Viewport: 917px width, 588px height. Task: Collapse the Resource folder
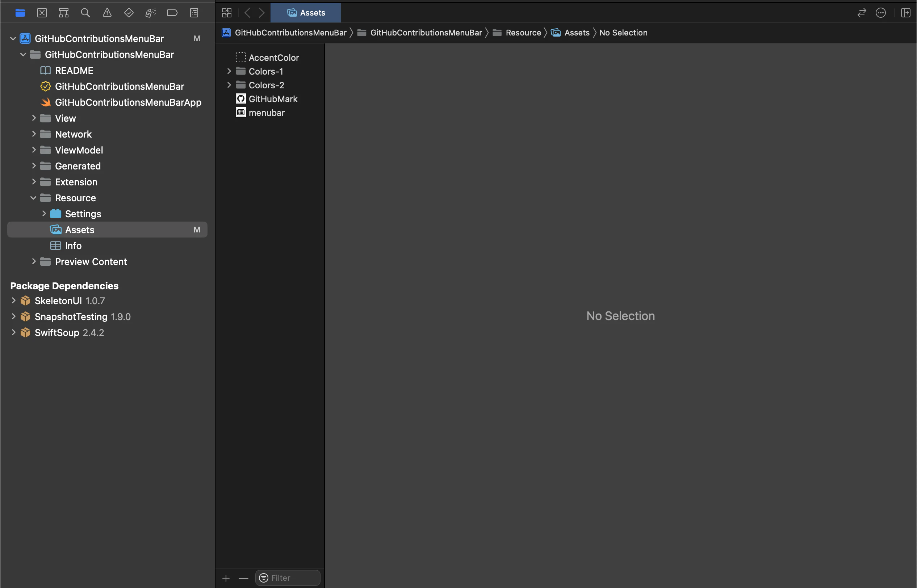(34, 198)
